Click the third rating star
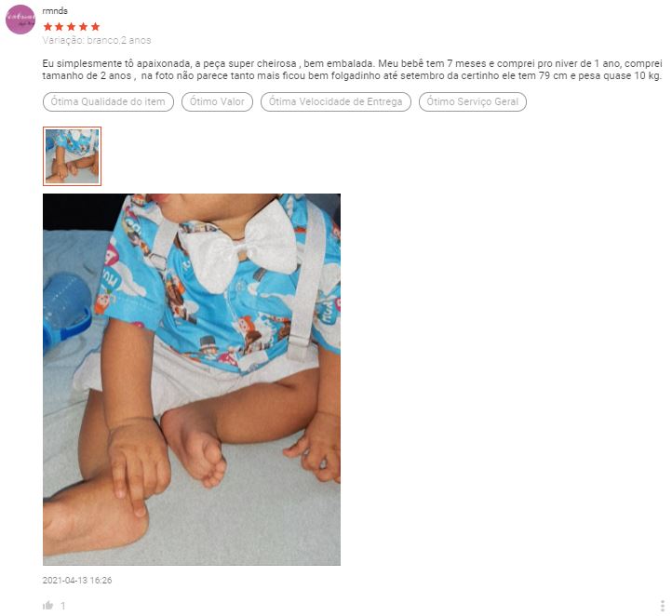Screen dimensions: 672x616 (x=72, y=27)
